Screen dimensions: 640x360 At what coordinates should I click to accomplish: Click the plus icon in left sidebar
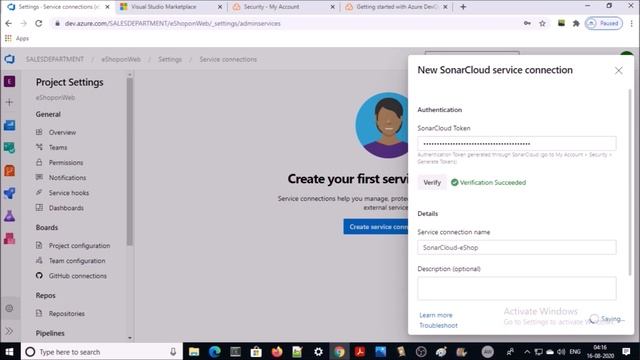9,102
